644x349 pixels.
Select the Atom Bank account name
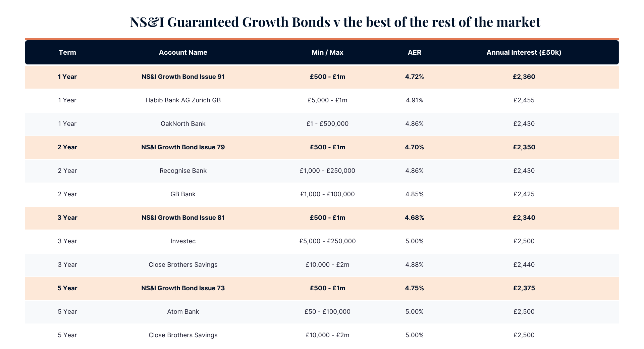point(183,311)
